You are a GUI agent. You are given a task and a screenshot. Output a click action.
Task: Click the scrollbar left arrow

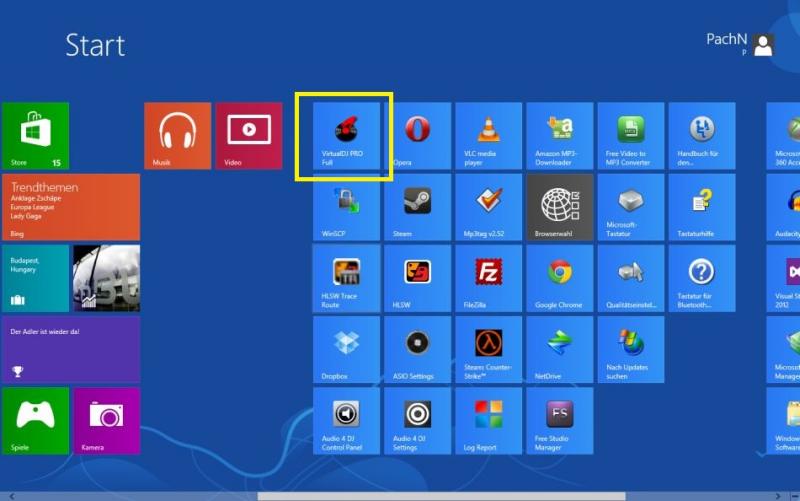[11, 496]
